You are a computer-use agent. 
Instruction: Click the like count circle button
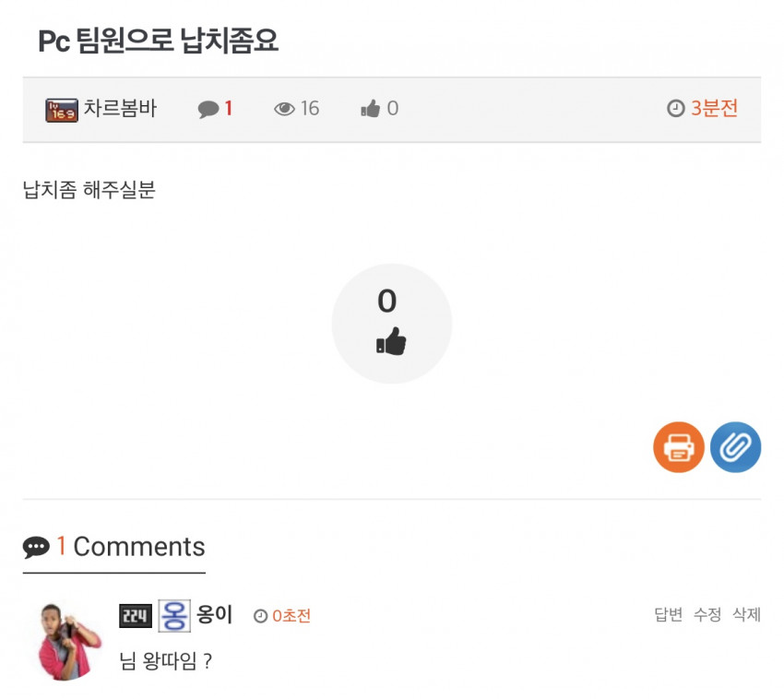(x=391, y=324)
